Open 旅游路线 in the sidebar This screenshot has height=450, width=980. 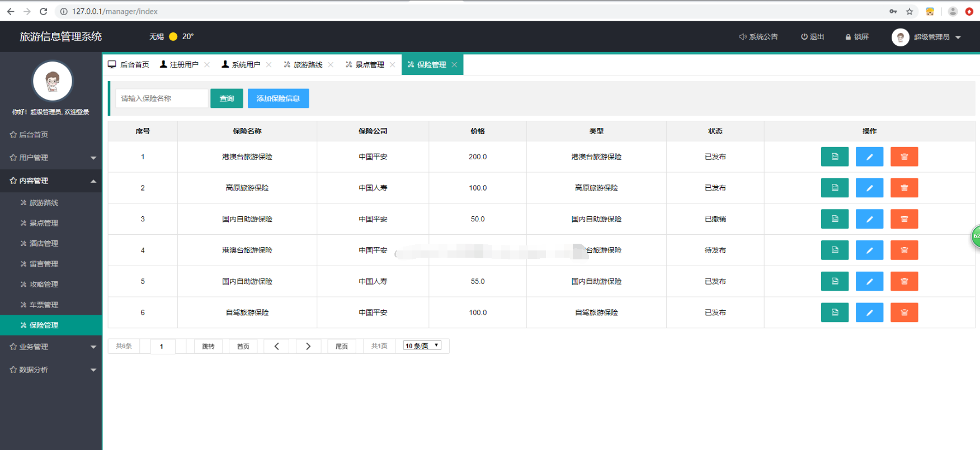[x=51, y=202]
